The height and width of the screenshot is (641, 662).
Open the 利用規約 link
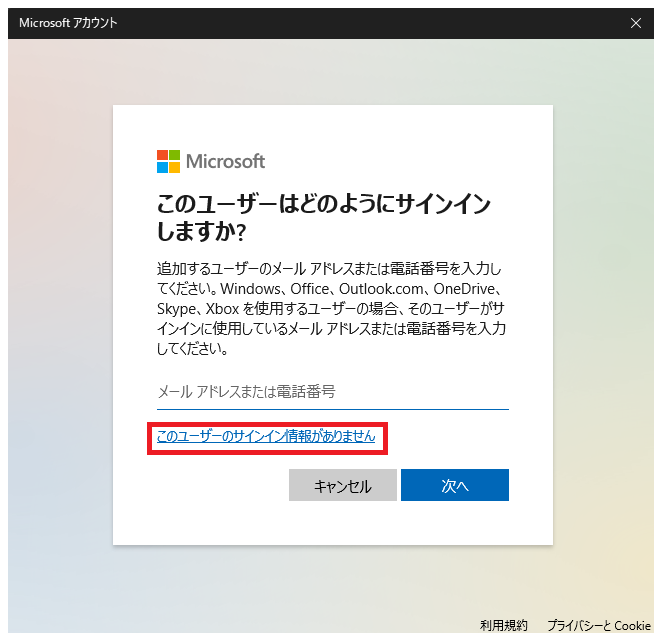coord(504,625)
